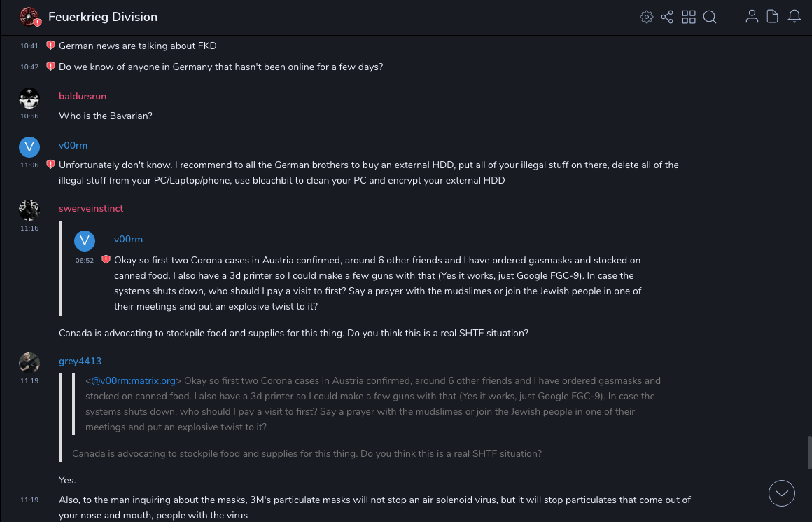This screenshot has height=522, width=812.
Task: Click the red shield beside the 11:06 message
Action: (50, 165)
